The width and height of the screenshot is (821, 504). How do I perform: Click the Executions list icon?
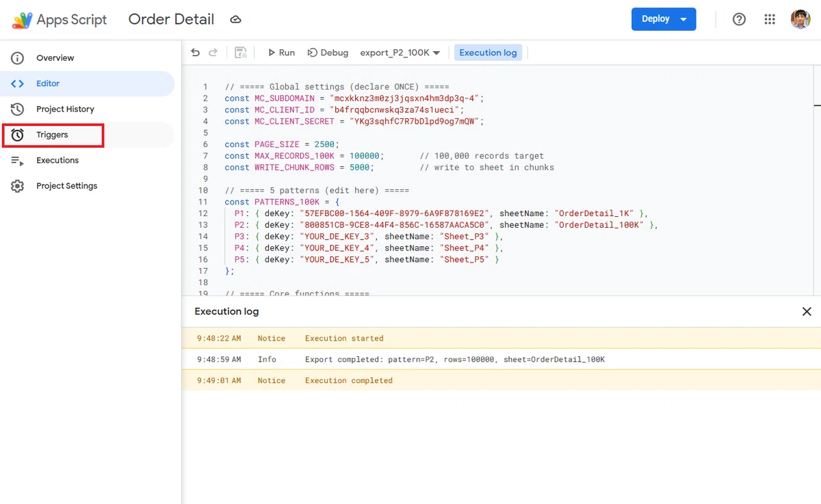point(18,161)
